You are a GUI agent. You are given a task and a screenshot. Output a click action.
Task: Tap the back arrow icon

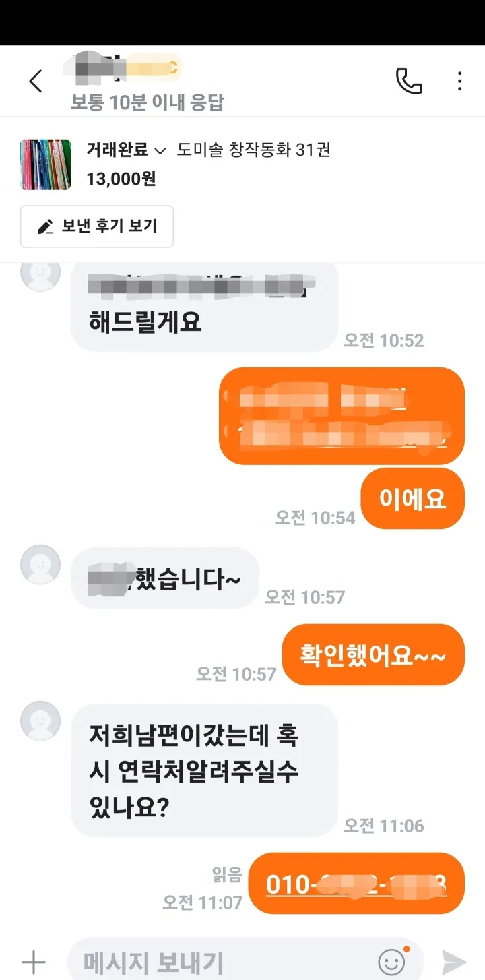(x=35, y=82)
